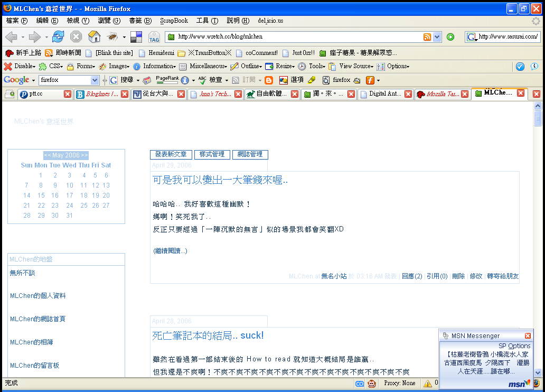Open the 回應(2) comments link
Screen dimensions: 545x392
412,276
